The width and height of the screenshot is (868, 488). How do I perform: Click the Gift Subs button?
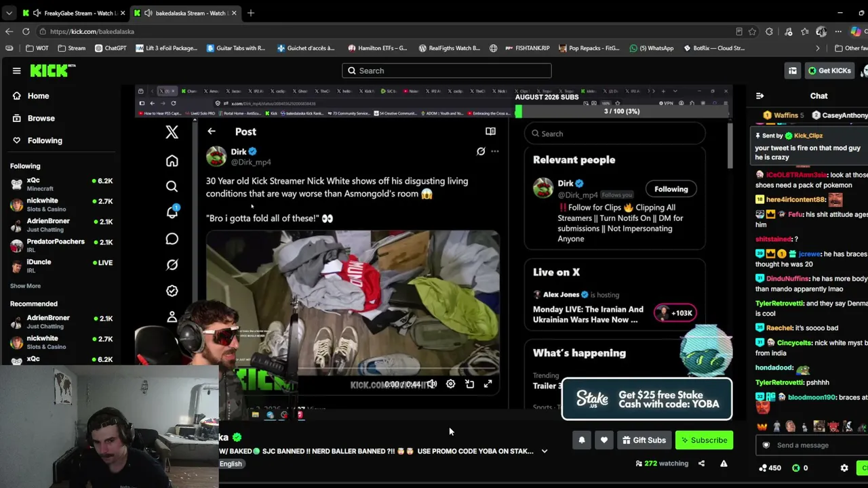tap(644, 440)
